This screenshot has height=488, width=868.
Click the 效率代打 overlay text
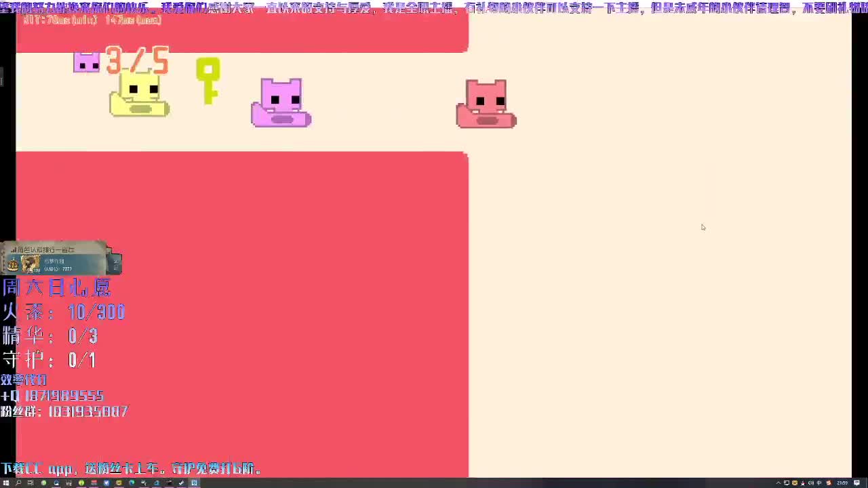(24, 380)
